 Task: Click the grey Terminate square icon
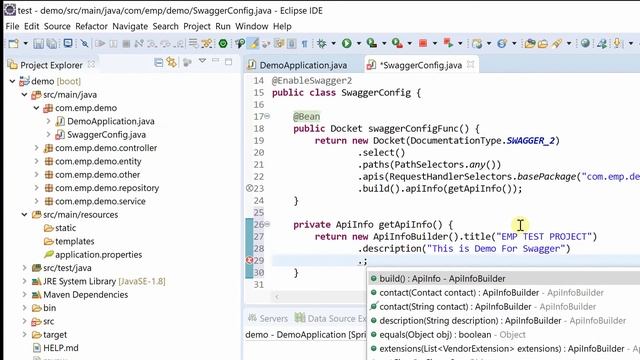126,43
